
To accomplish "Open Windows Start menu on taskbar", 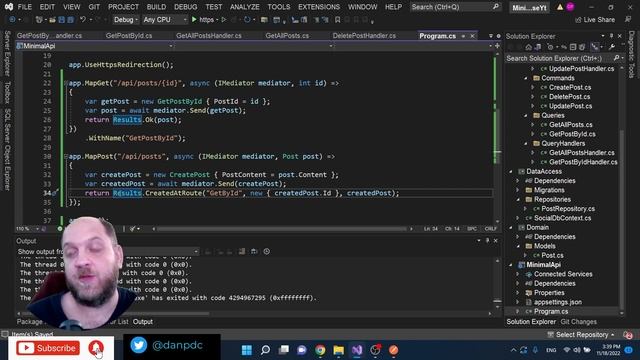I will point(247,350).
